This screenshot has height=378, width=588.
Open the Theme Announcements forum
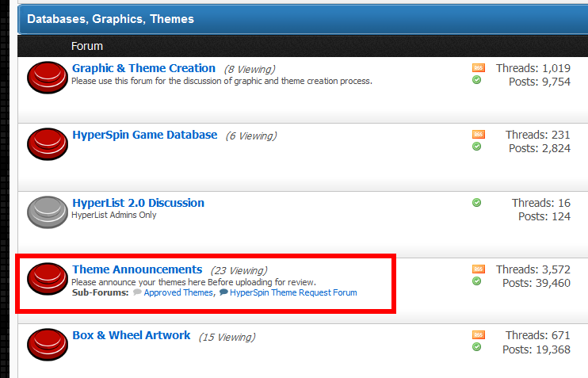pos(137,269)
